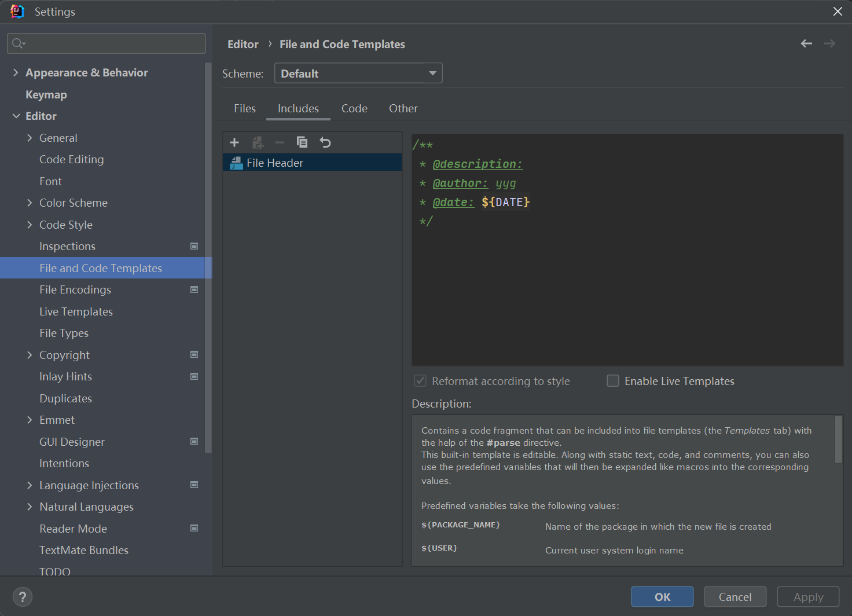Open the Scheme dropdown showing Default
The height and width of the screenshot is (616, 852).
coord(358,73)
